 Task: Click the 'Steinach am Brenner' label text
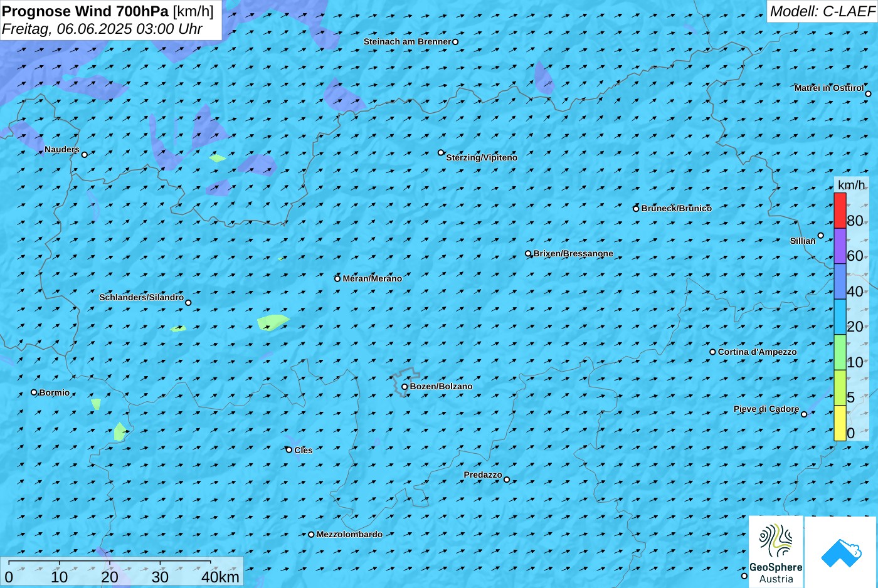[x=408, y=41]
